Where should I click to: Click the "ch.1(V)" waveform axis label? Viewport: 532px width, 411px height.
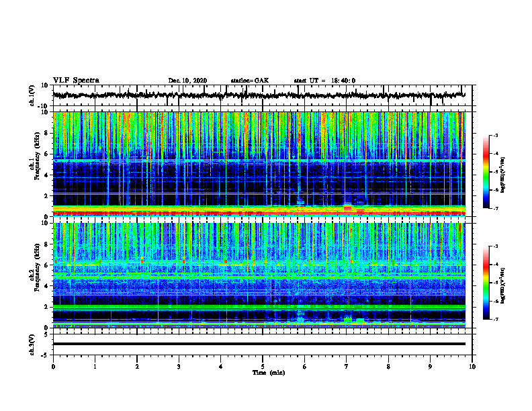tap(32, 95)
